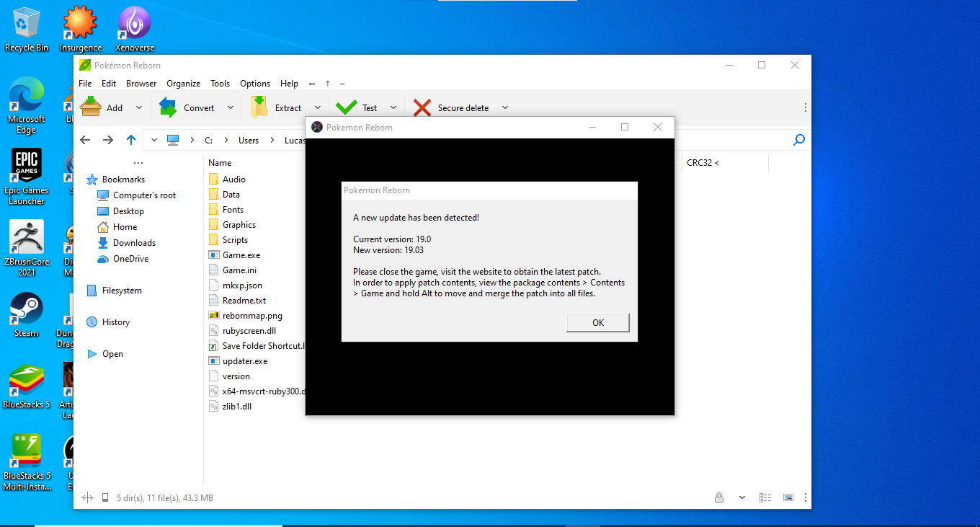
Task: Expand Secure delete dropdown arrow
Action: pyautogui.click(x=504, y=107)
